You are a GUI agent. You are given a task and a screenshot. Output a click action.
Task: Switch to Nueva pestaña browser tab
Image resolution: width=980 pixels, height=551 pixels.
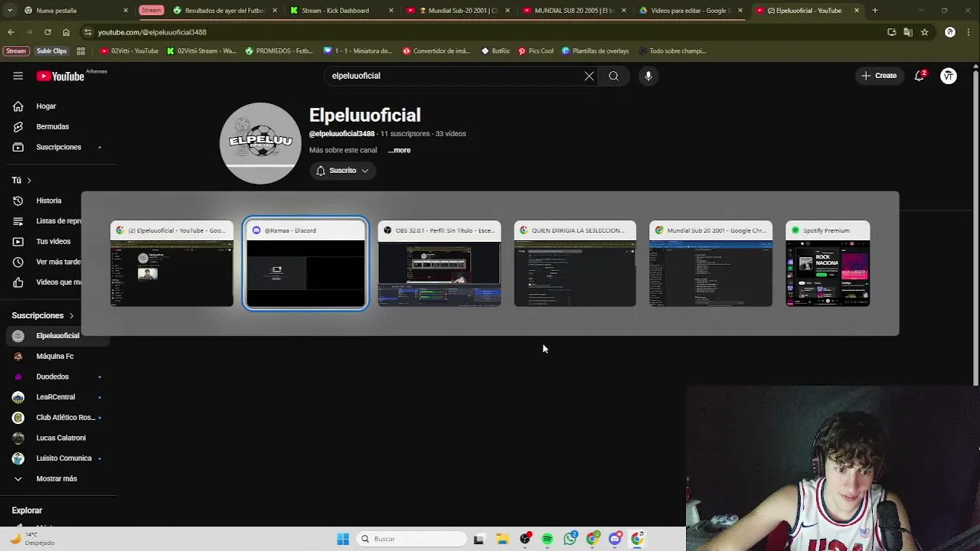(x=77, y=11)
